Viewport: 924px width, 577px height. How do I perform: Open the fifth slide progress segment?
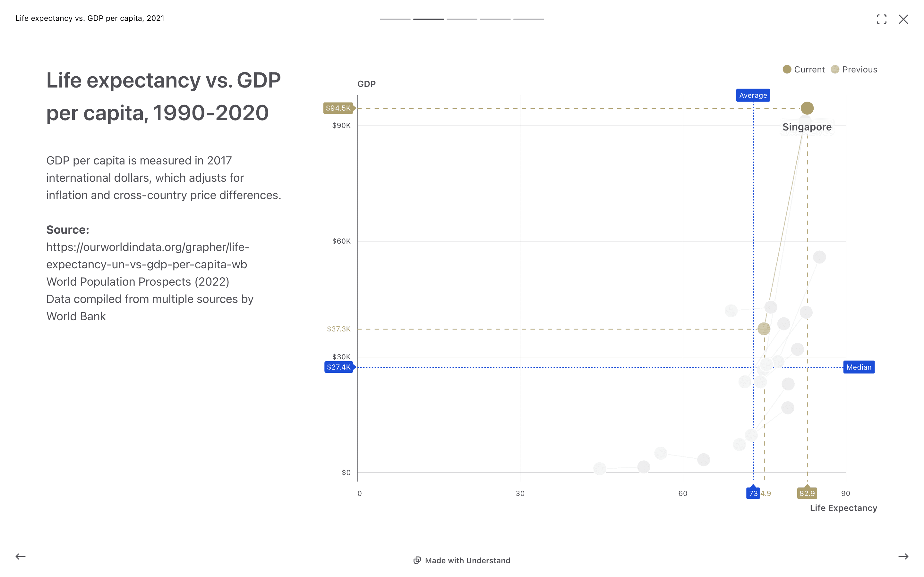528,19
